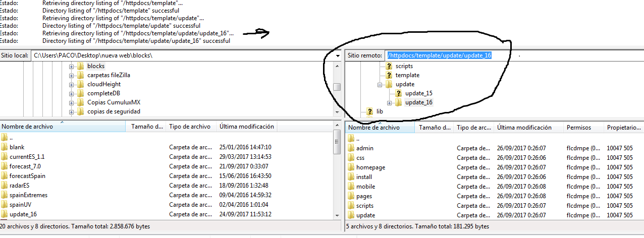Select the spainUV folder icon

click(x=5, y=205)
